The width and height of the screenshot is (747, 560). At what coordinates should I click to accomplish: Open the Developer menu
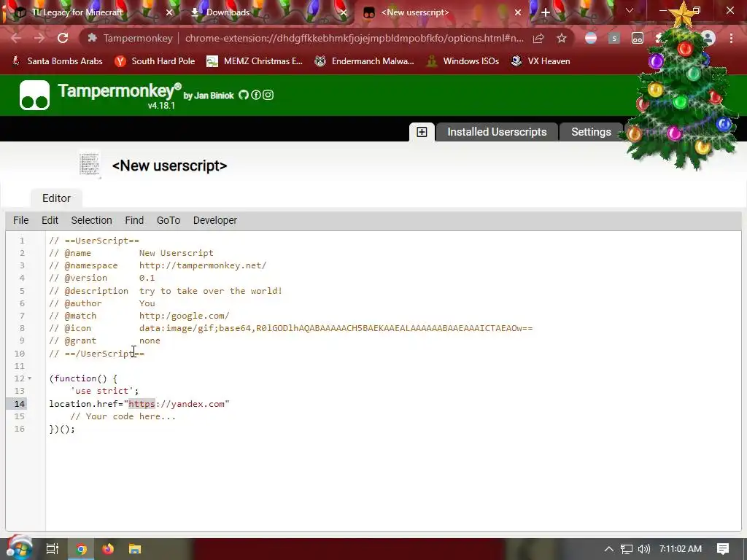[x=215, y=220]
